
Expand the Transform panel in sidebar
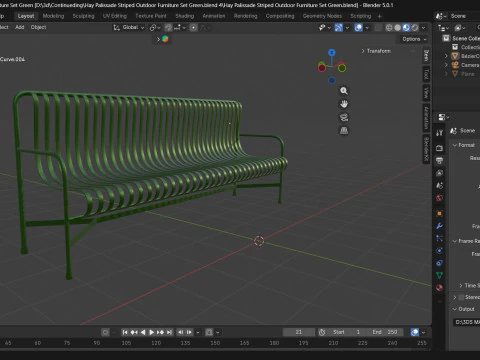[x=376, y=51]
